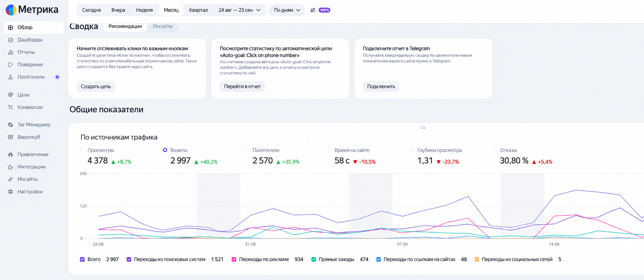Click the Посетители person icon

10,77
